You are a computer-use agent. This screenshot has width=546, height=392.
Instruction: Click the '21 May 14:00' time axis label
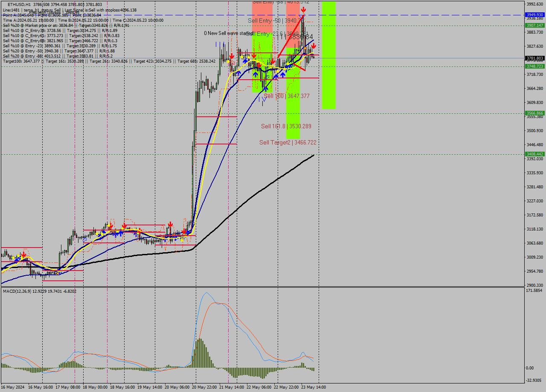(x=231, y=387)
